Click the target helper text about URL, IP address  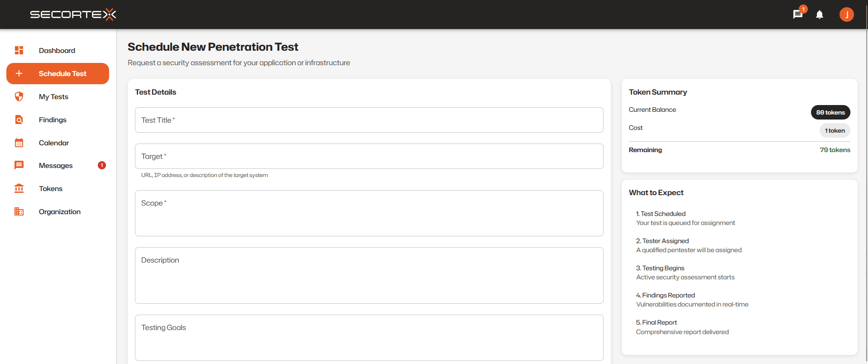pyautogui.click(x=204, y=175)
